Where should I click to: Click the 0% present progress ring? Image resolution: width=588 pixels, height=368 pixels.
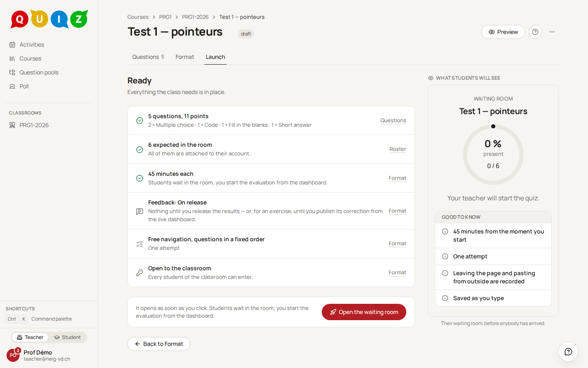tap(493, 155)
